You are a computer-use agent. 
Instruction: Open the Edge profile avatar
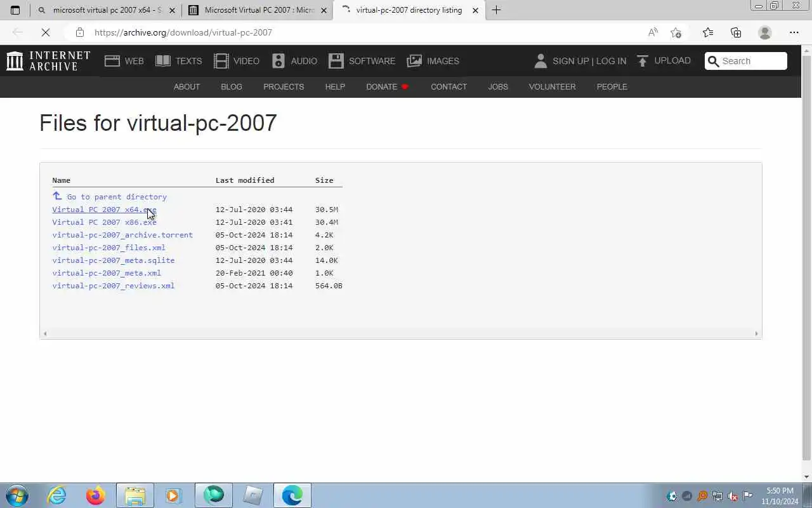765,32
